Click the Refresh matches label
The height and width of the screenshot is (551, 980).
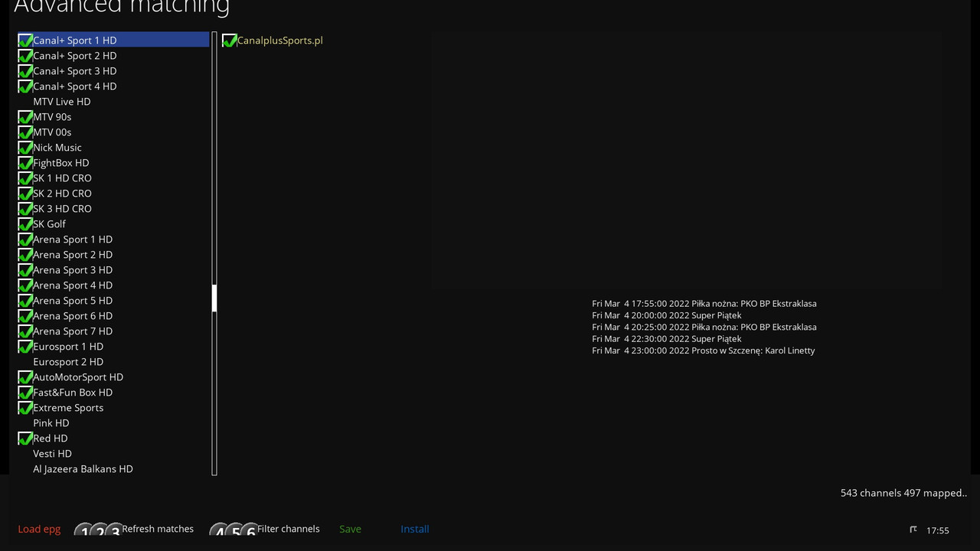pos(158,529)
